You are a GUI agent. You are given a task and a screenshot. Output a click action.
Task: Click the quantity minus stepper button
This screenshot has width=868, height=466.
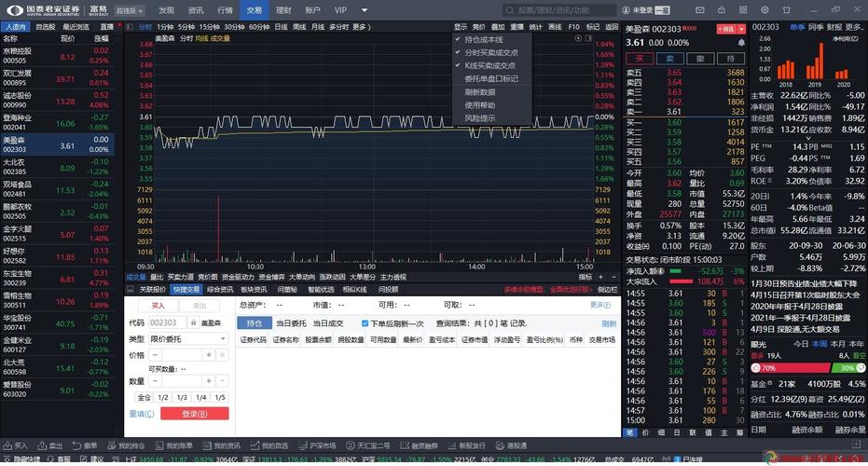pos(155,381)
